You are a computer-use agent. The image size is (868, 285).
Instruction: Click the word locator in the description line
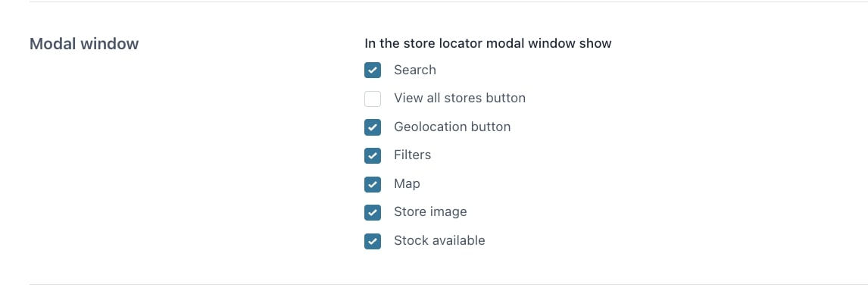(460, 43)
